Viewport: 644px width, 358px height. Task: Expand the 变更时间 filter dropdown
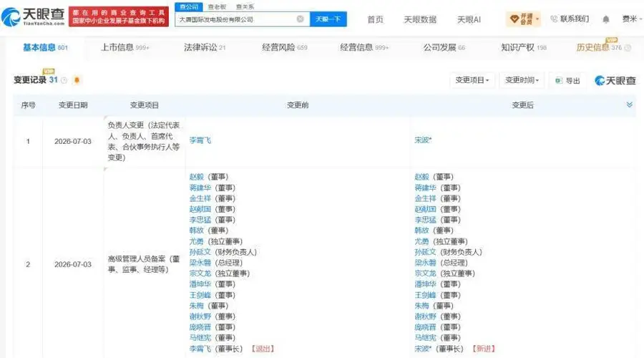(x=522, y=80)
